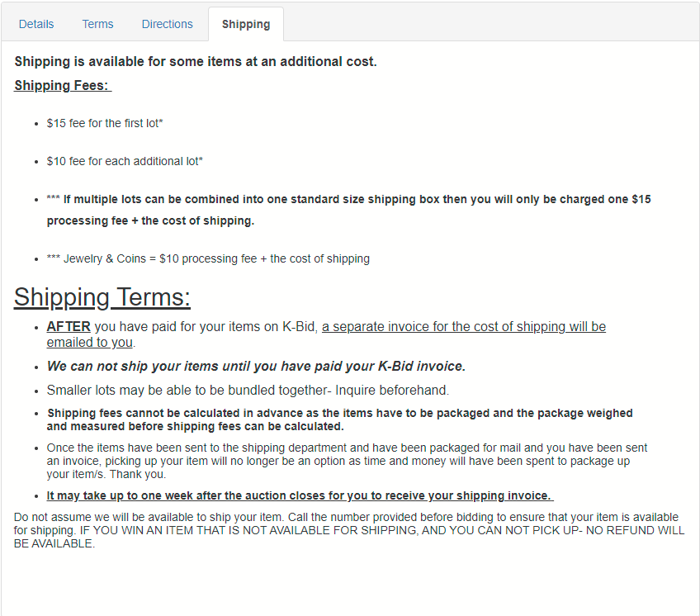Click the Jewelry & Coins processing fee line

click(208, 258)
